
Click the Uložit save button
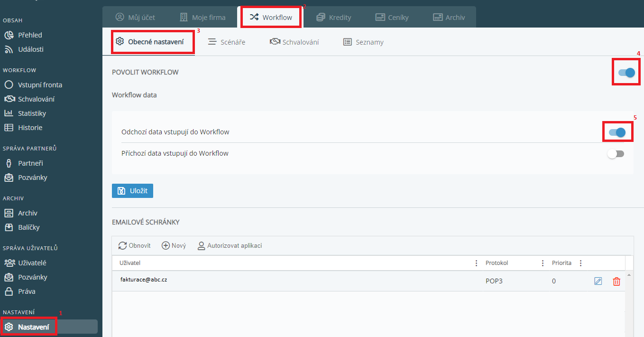[132, 191]
